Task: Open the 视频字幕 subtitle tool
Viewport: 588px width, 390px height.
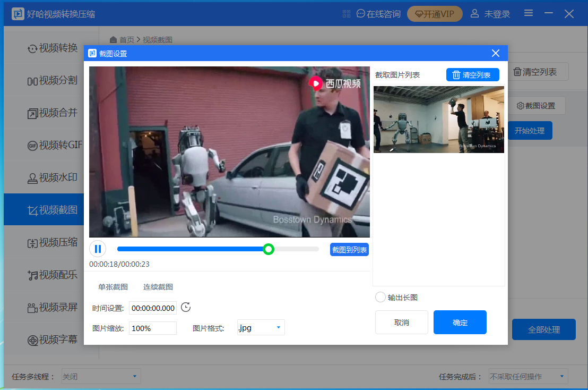Action: pyautogui.click(x=48, y=340)
